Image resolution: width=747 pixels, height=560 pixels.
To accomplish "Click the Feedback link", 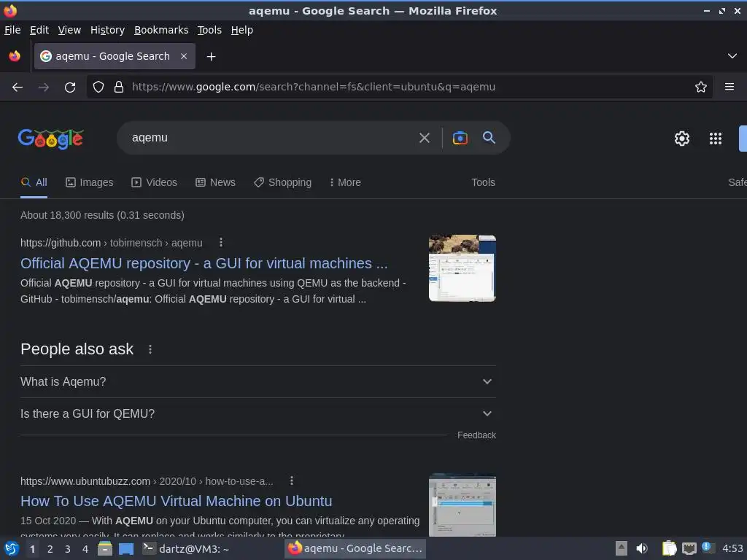I will [476, 435].
